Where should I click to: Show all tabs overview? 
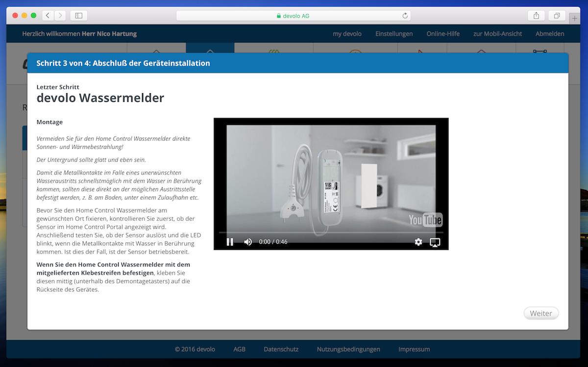(x=557, y=16)
